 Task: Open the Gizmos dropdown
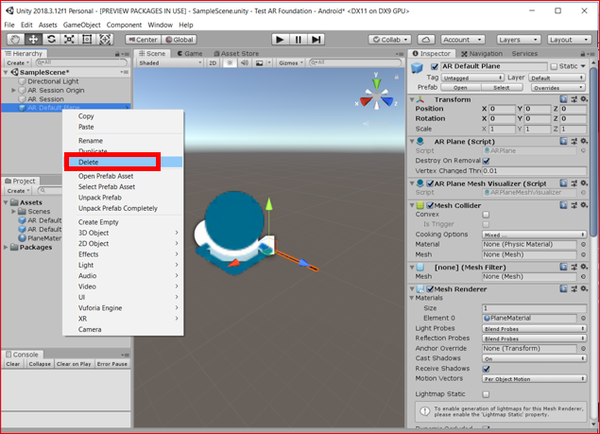click(290, 63)
